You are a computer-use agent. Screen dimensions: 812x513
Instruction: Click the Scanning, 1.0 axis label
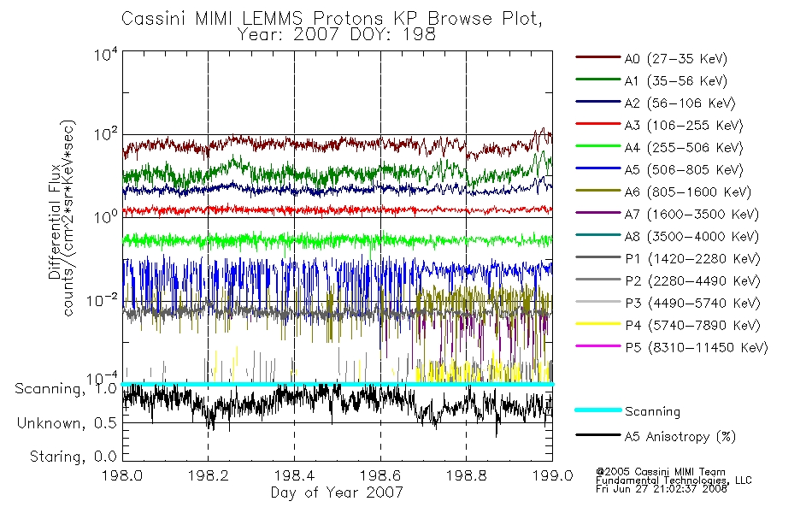(66, 389)
